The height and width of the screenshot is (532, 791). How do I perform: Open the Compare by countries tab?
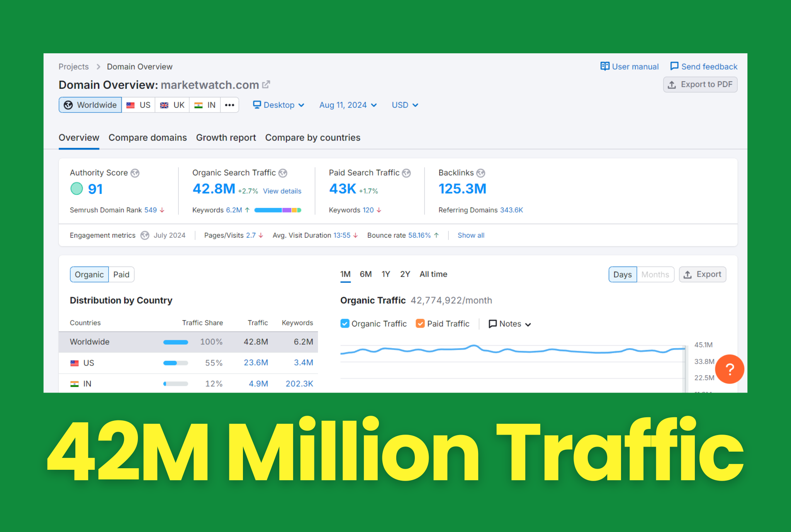[x=313, y=138]
